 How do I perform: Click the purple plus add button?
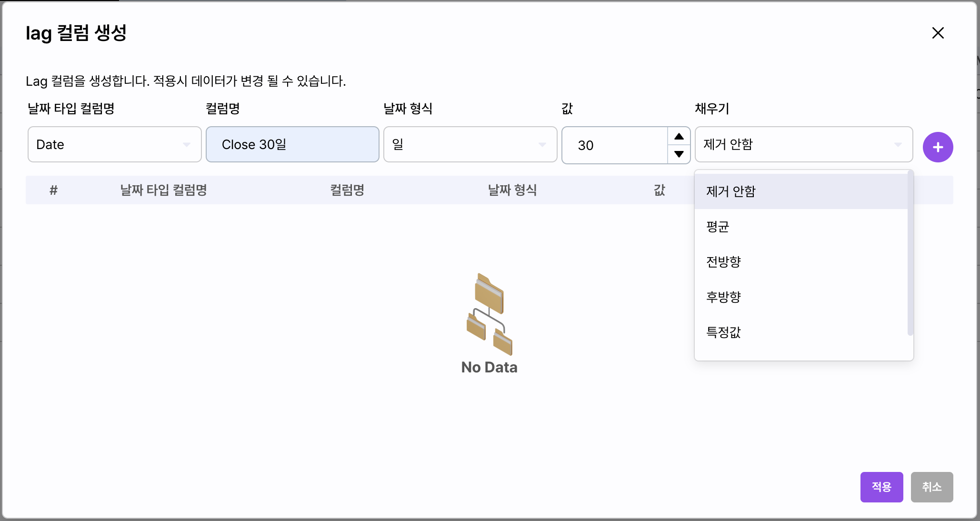coord(938,147)
